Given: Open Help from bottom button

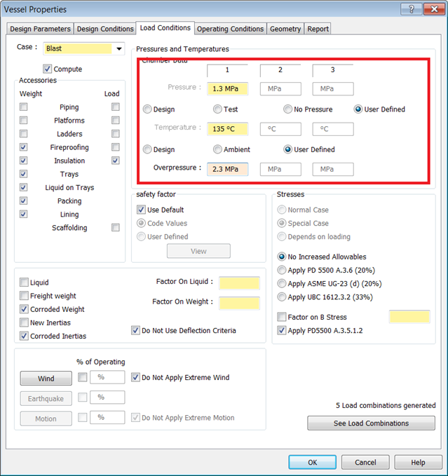Looking at the screenshot, I should click(x=418, y=462).
